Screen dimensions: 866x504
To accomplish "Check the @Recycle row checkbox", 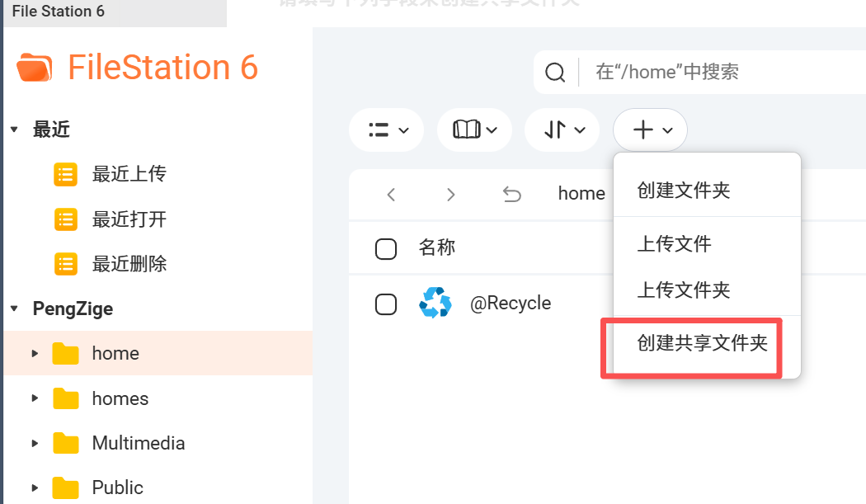I will pyautogui.click(x=385, y=304).
